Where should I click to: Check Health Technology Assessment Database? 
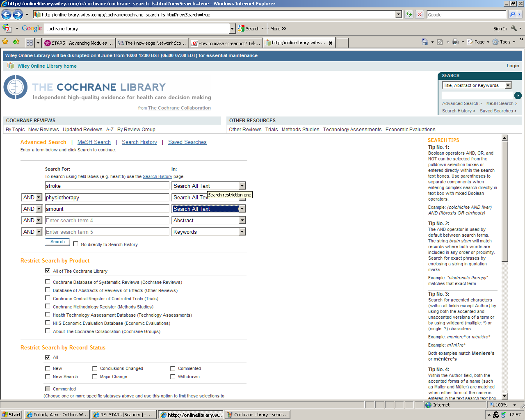(48, 314)
